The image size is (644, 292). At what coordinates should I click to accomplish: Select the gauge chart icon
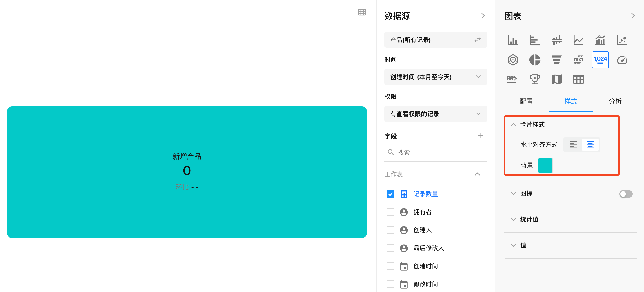pyautogui.click(x=622, y=60)
